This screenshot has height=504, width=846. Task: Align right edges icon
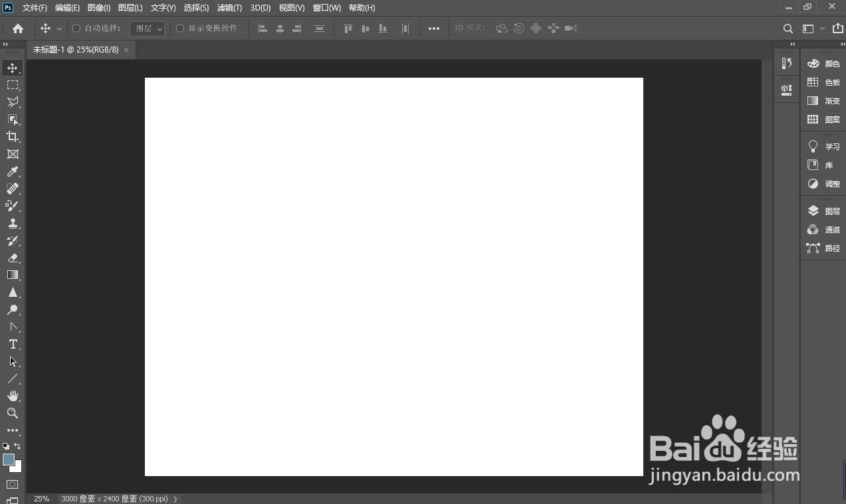pyautogui.click(x=297, y=29)
